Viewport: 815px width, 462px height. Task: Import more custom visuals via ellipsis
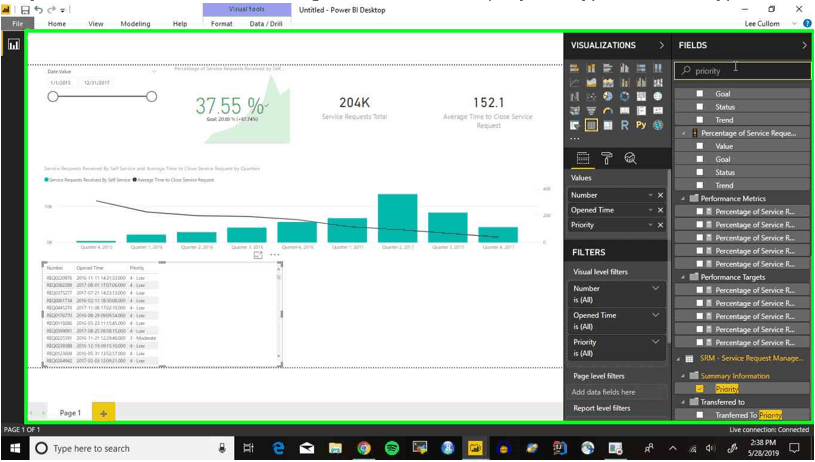[575, 138]
